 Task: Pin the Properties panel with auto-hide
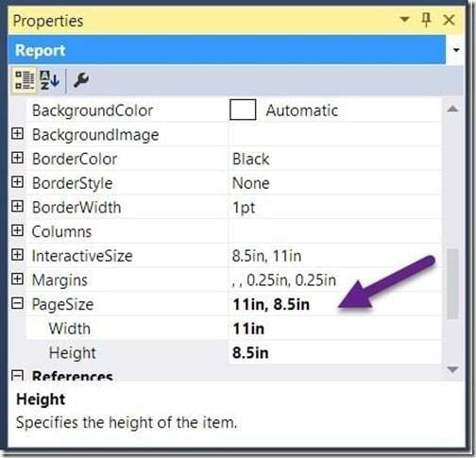tap(426, 20)
